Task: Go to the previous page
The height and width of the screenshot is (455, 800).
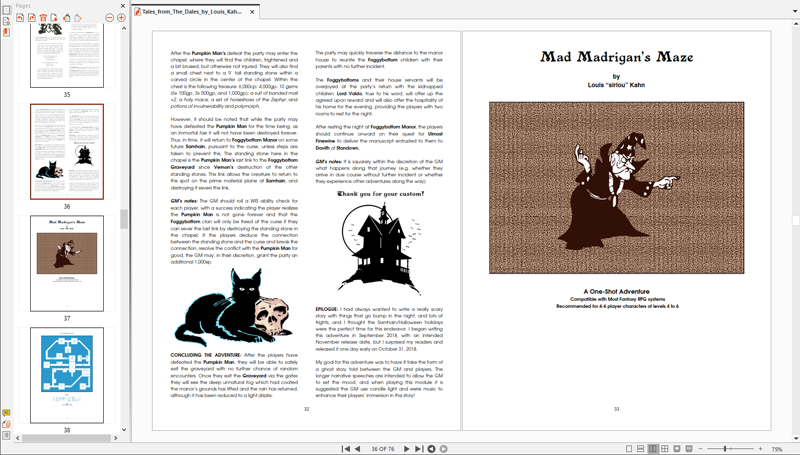Action: [x=358, y=449]
